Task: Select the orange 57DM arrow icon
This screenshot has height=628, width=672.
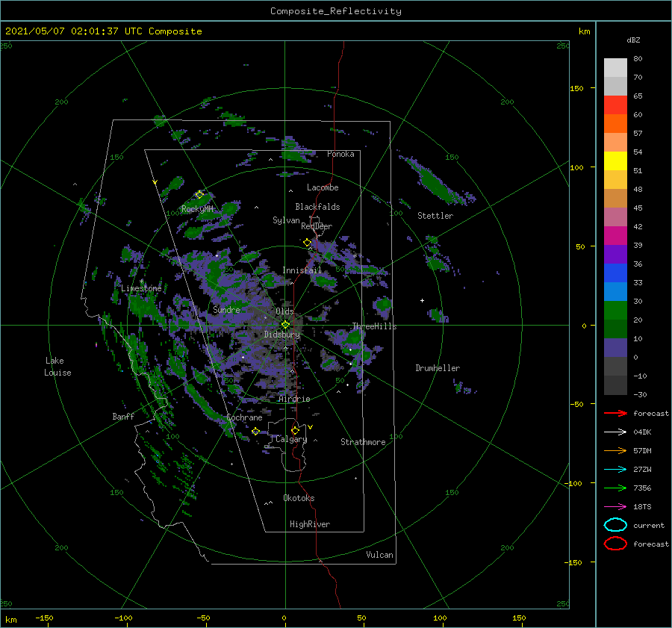Action: (x=615, y=450)
